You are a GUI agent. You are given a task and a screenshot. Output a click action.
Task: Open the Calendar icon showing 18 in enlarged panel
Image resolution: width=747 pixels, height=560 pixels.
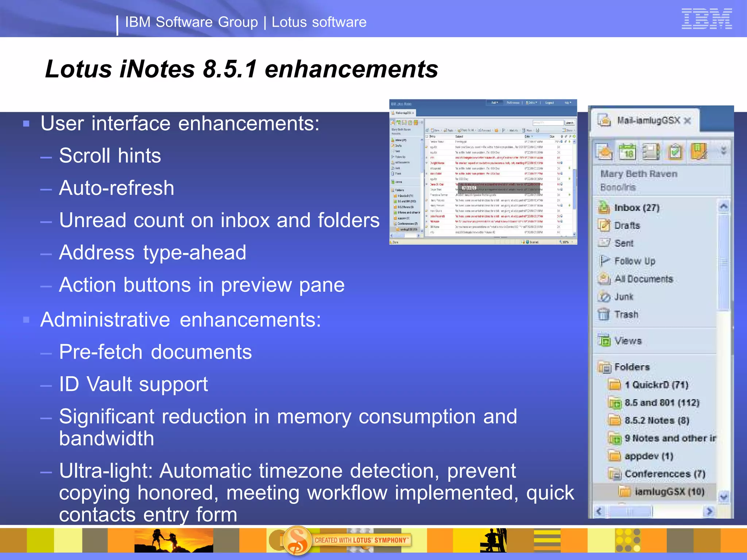[628, 152]
